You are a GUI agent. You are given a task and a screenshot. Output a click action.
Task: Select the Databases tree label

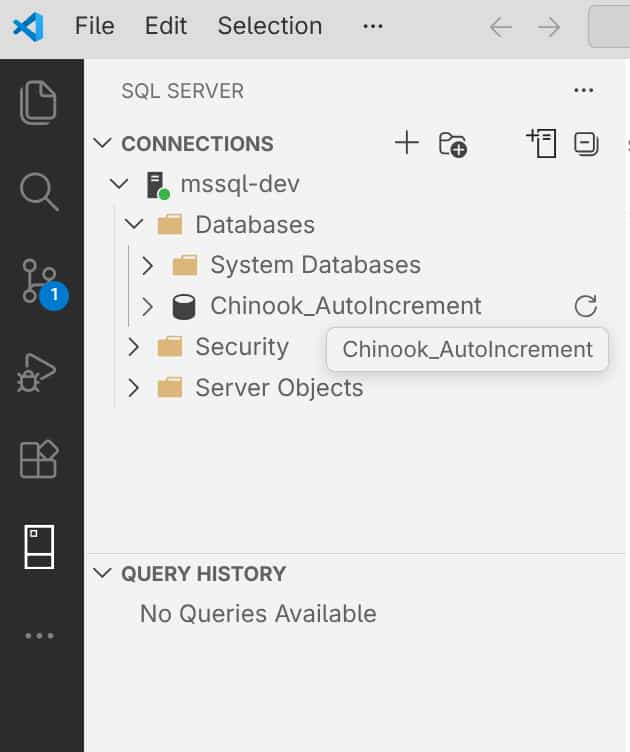tap(255, 224)
